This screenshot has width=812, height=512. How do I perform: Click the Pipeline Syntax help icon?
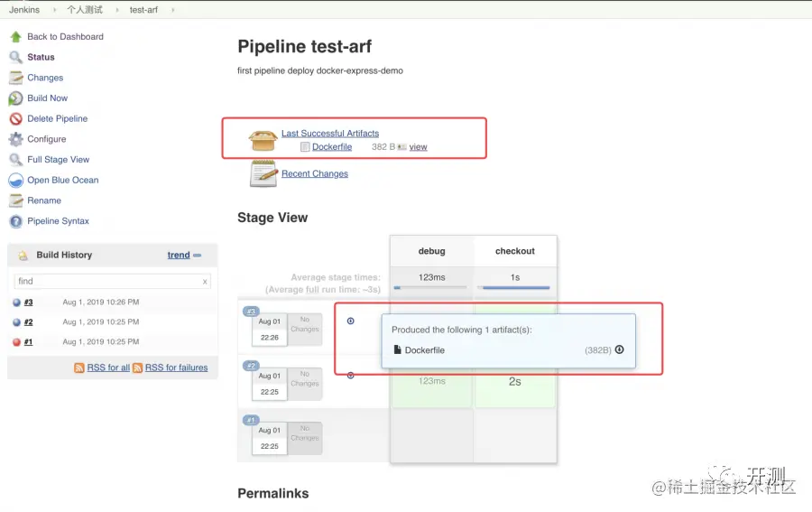(x=16, y=221)
